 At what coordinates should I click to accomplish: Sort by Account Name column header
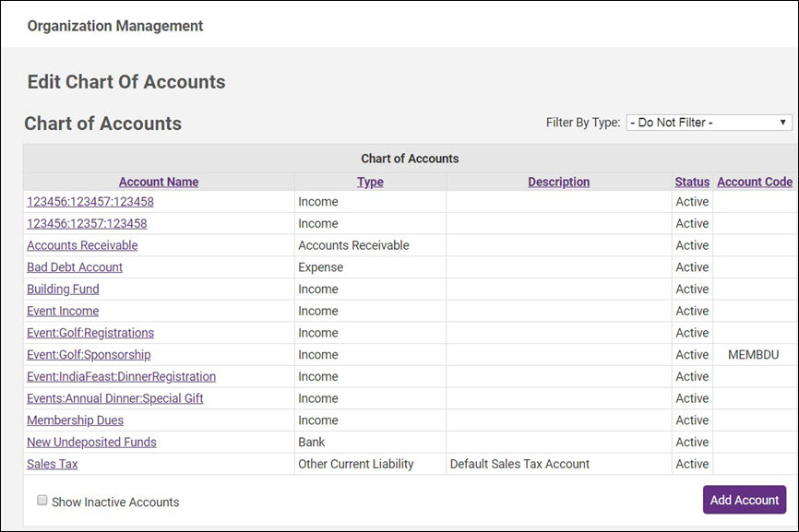[x=159, y=182]
